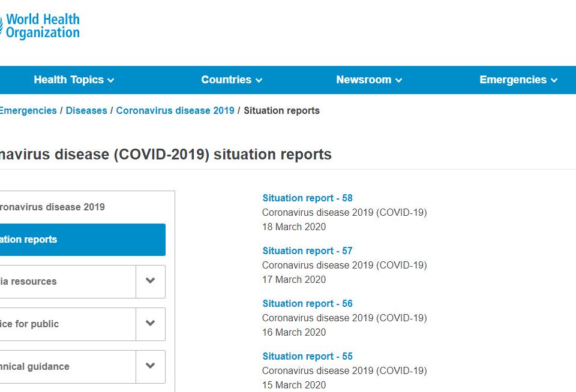
Task: Go to Diseases breadcrumb link
Action: point(86,110)
